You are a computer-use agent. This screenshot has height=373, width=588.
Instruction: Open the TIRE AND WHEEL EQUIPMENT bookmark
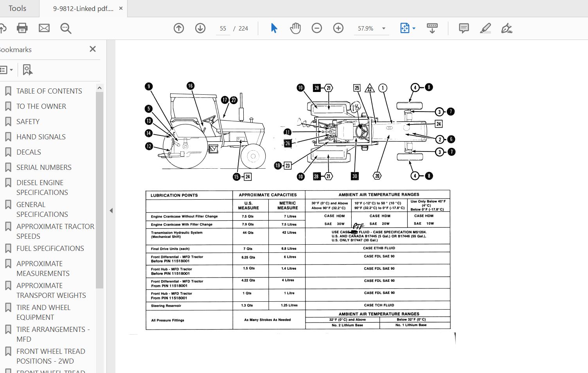point(43,312)
